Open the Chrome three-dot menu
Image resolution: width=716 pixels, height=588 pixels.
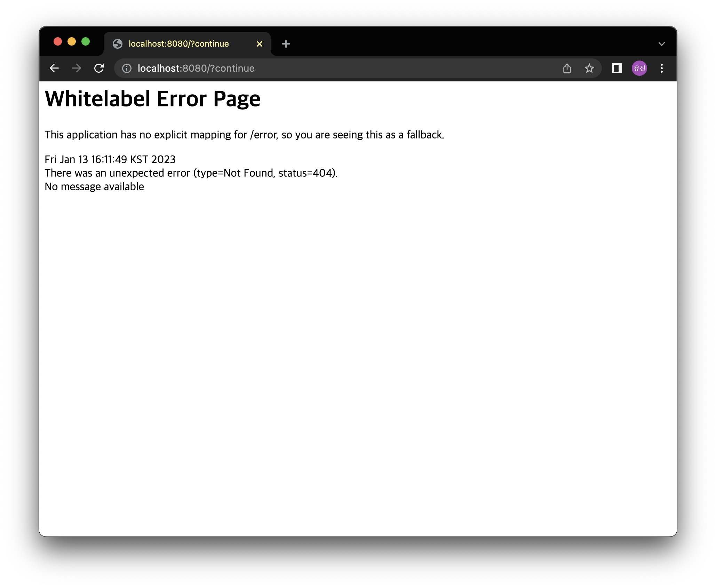[x=662, y=68]
